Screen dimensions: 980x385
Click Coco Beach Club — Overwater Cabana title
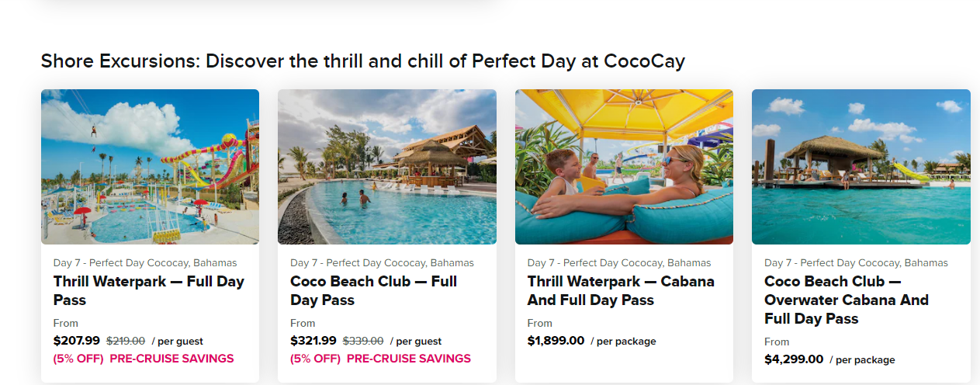pyautogui.click(x=847, y=300)
